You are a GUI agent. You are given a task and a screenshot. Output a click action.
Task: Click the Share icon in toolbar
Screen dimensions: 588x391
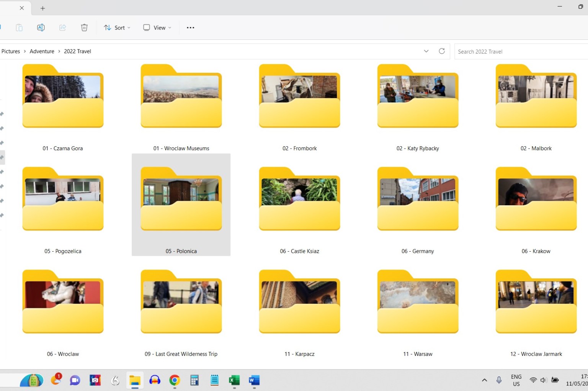tap(62, 28)
